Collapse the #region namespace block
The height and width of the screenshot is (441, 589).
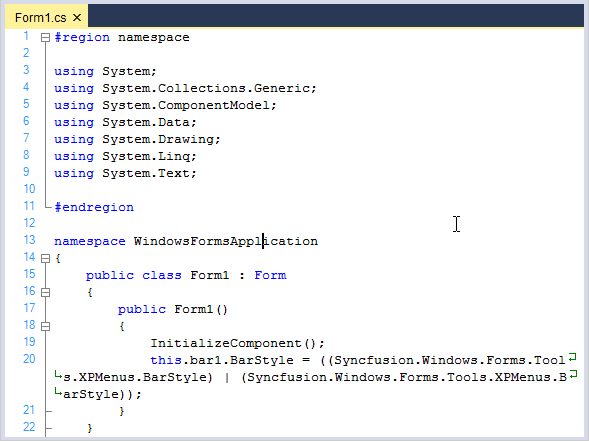click(45, 38)
